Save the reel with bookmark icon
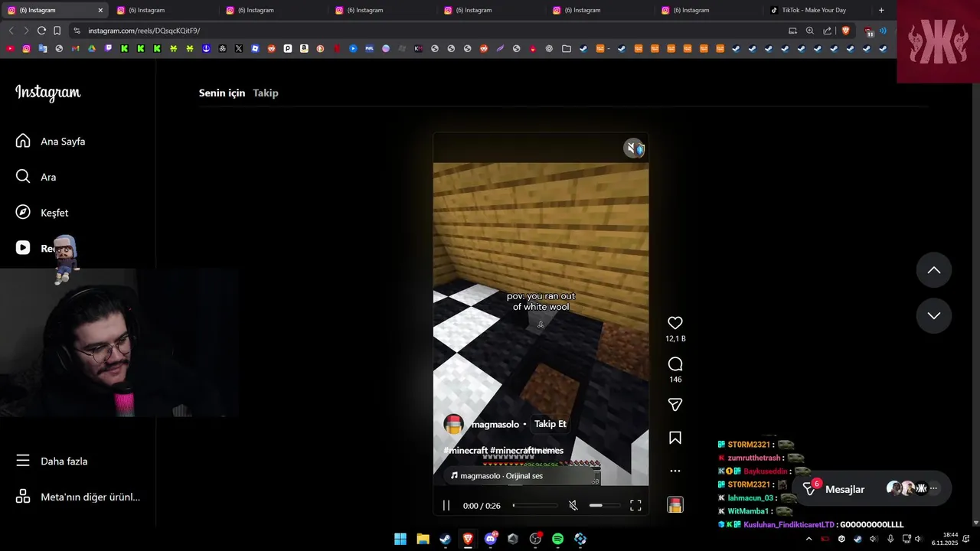Viewport: 980px width, 551px height. pyautogui.click(x=675, y=438)
